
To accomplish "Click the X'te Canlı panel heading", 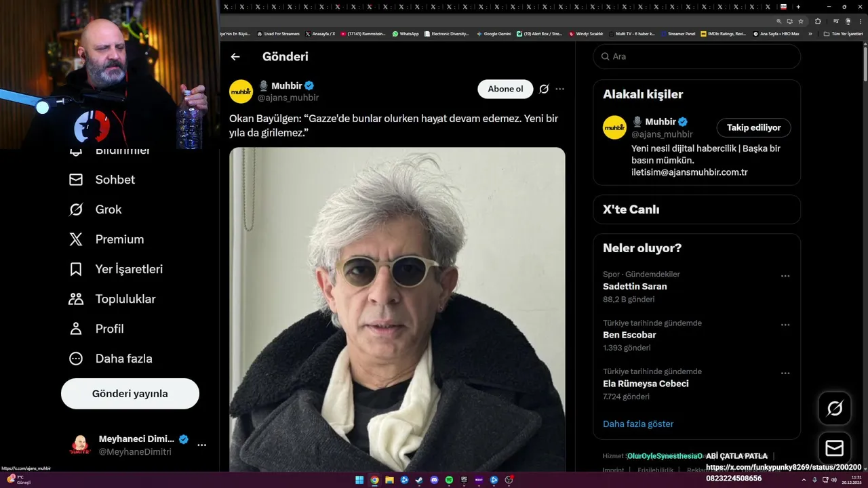I will 631,209.
